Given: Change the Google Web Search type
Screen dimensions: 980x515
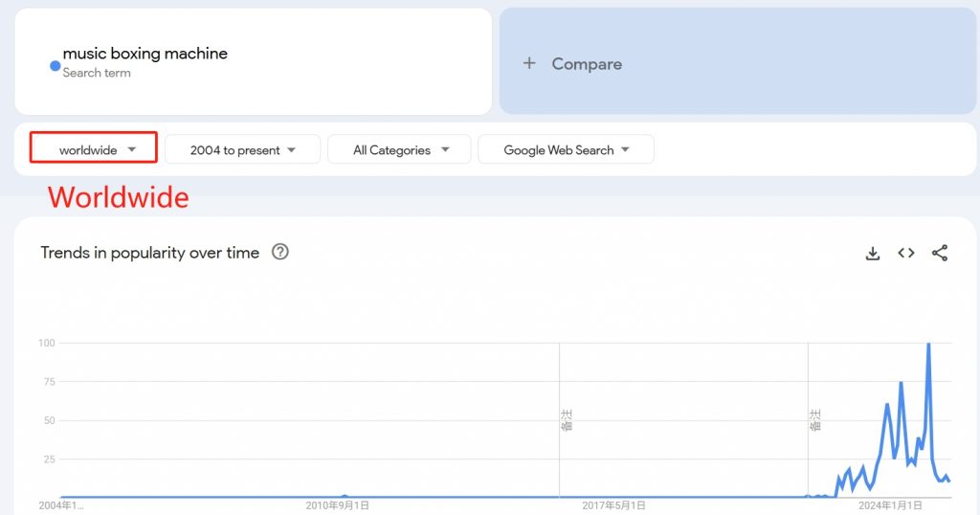Looking at the screenshot, I should click(566, 149).
